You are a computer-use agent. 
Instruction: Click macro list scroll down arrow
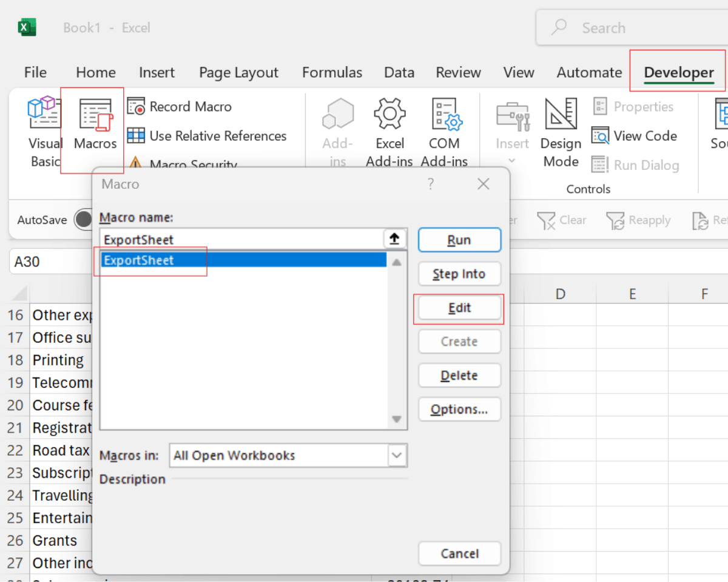(397, 419)
